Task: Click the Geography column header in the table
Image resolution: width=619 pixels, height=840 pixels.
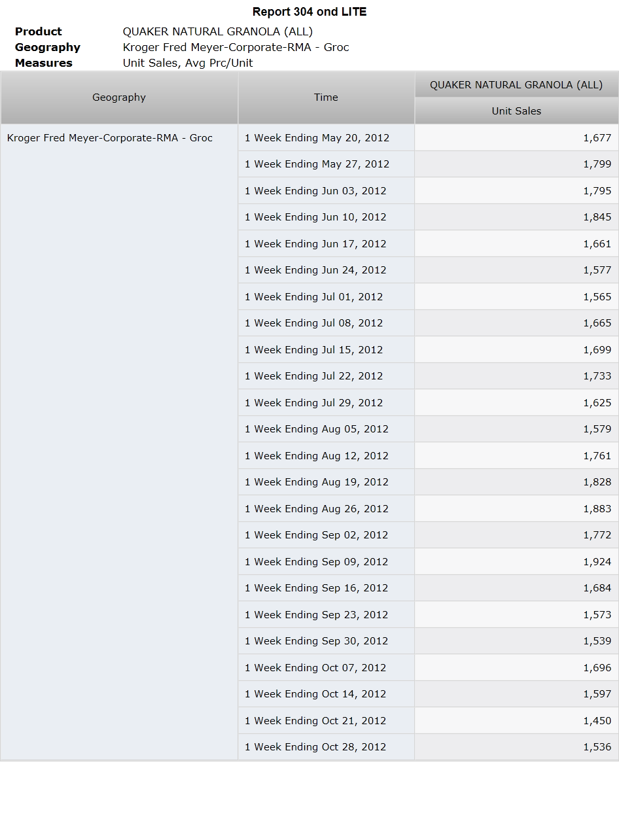Action: 119,97
